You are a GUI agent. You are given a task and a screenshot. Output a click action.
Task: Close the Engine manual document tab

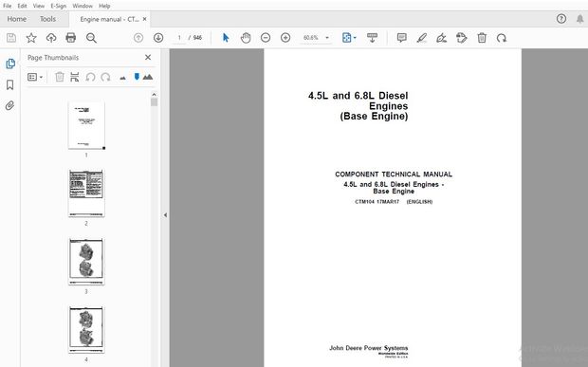tap(145, 19)
